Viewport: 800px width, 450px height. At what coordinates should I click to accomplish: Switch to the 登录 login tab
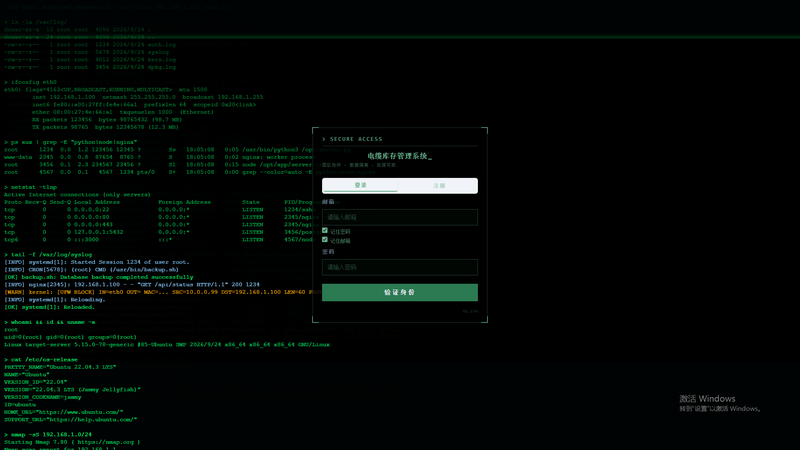[360, 185]
